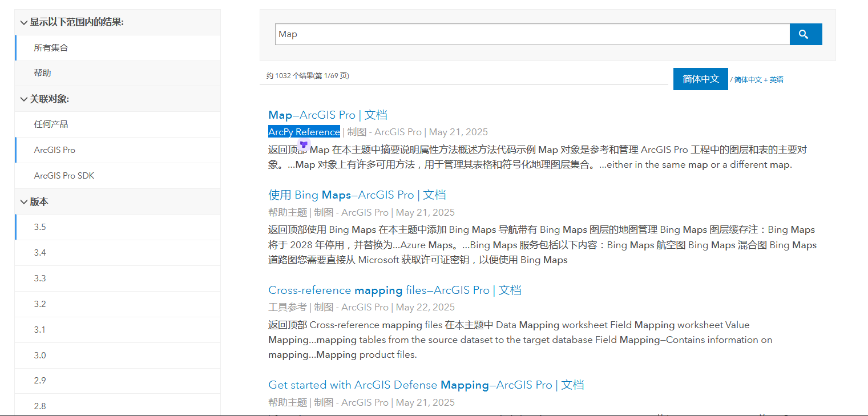Choose 任何产品 in the product filter

point(118,124)
